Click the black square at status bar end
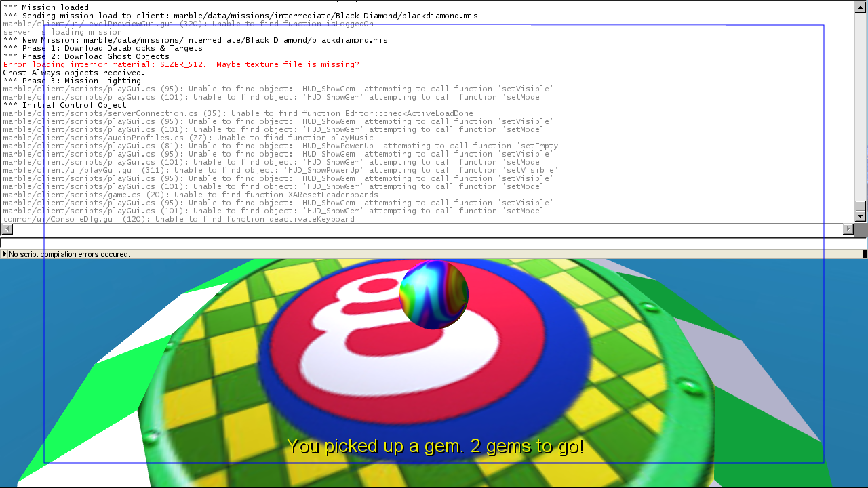This screenshot has height=488, width=868. click(x=865, y=254)
